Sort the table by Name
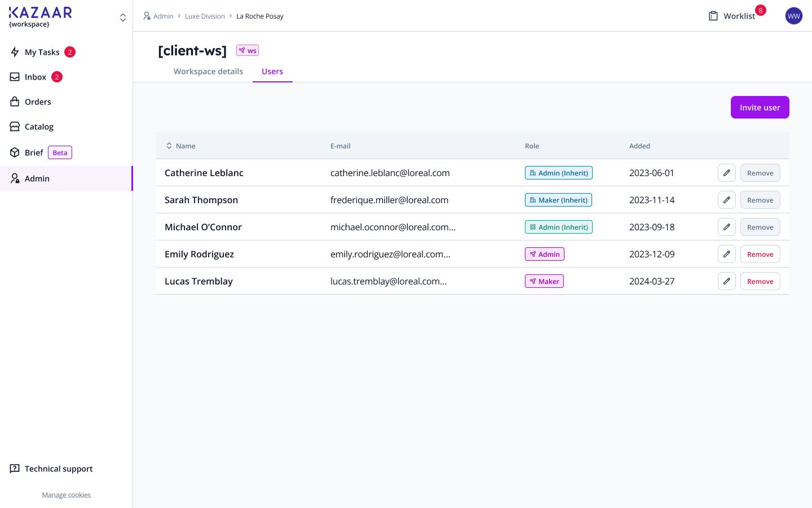The width and height of the screenshot is (812, 508). [x=180, y=146]
